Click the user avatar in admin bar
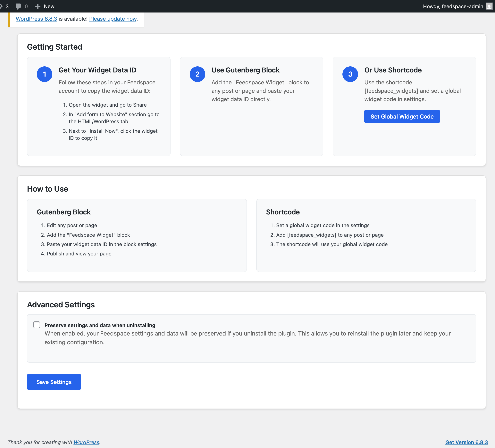 tap(489, 6)
